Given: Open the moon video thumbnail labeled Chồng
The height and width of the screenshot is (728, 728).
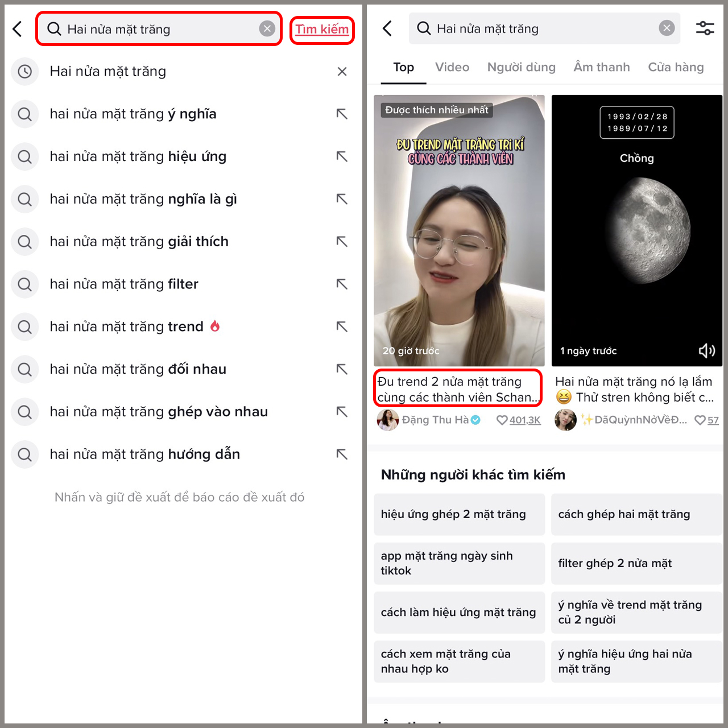Looking at the screenshot, I should click(637, 230).
